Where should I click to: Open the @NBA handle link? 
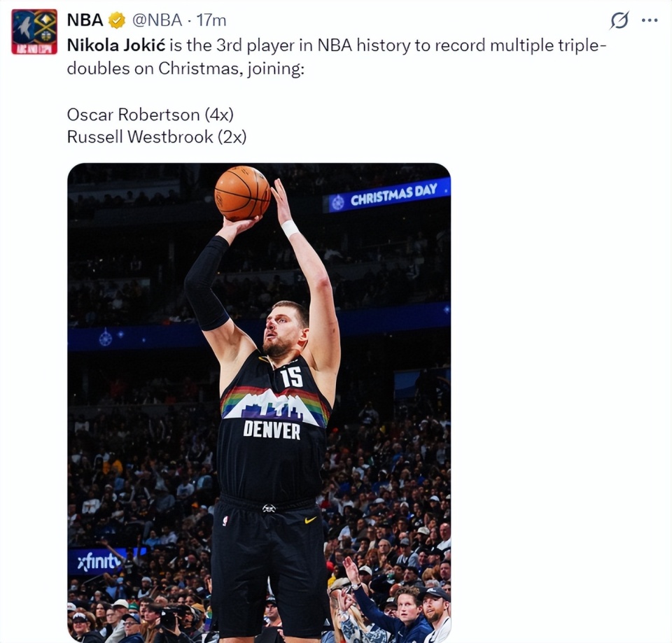point(157,20)
